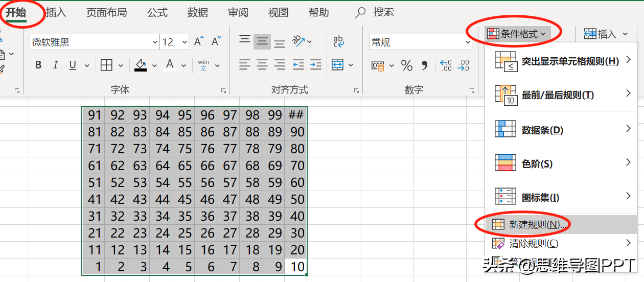The image size is (644, 282).
Task: Expand underline style options arrow
Action: point(86,65)
